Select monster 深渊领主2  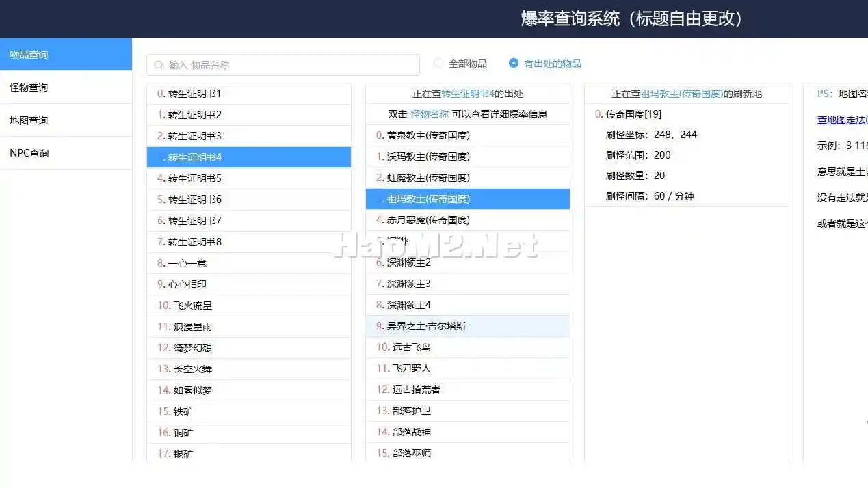point(468,262)
